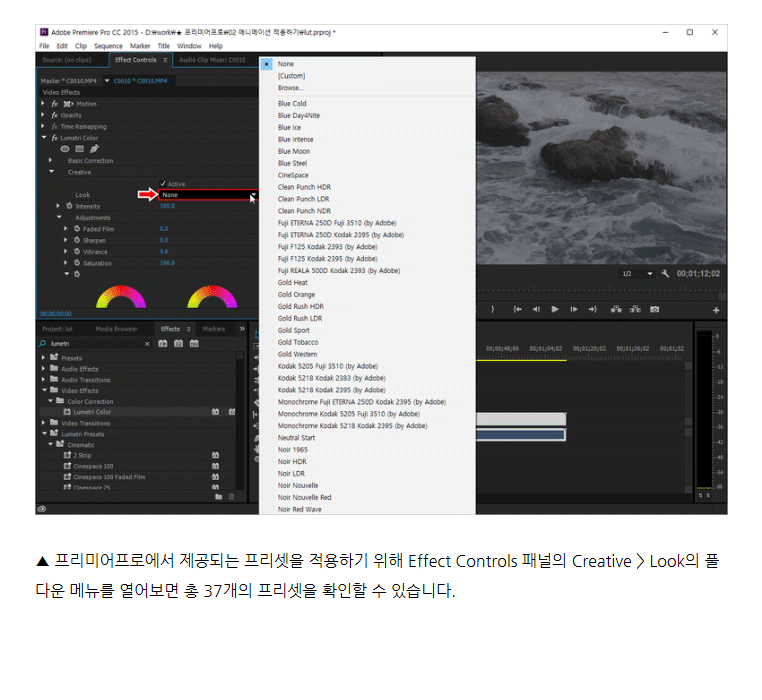Click the Lift button

tap(616, 309)
